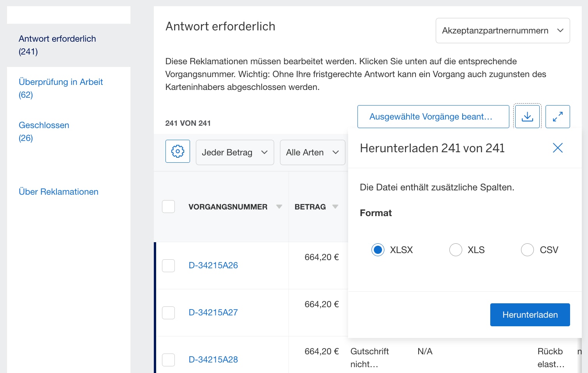Sort the VORGANGSNUMMER column
The height and width of the screenshot is (373, 588).
point(280,207)
